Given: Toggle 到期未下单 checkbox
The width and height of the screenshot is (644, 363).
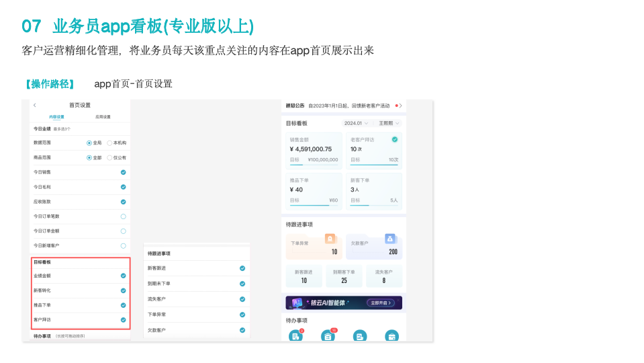Looking at the screenshot, I should [242, 284].
